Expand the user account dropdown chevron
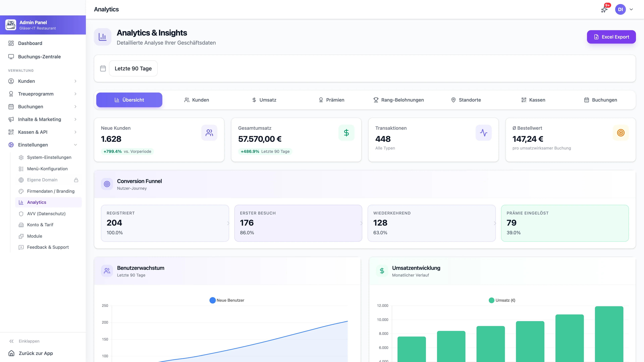This screenshot has height=362, width=644. [631, 10]
